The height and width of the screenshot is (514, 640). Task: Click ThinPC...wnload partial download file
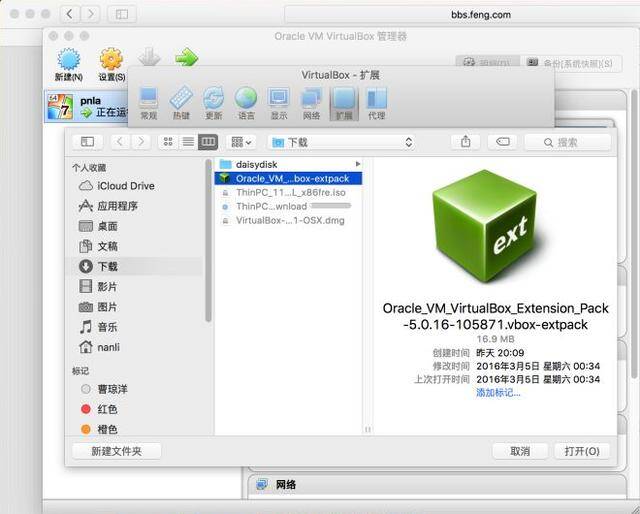click(x=288, y=206)
